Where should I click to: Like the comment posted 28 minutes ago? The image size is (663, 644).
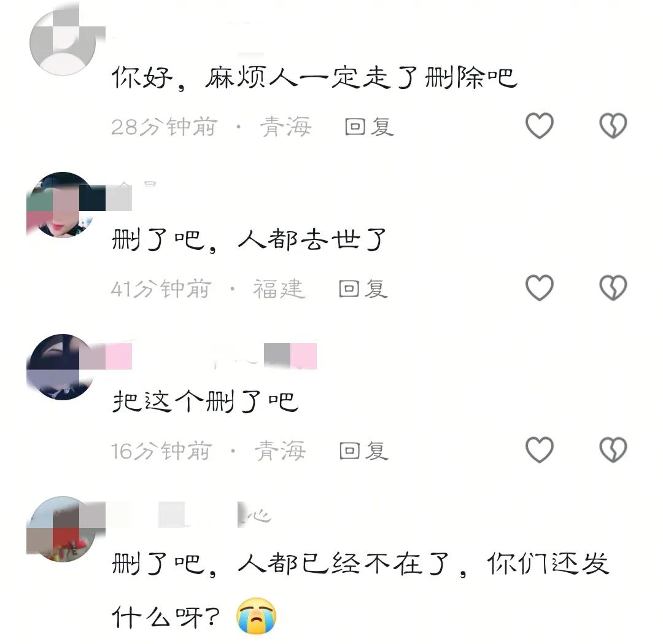(539, 126)
